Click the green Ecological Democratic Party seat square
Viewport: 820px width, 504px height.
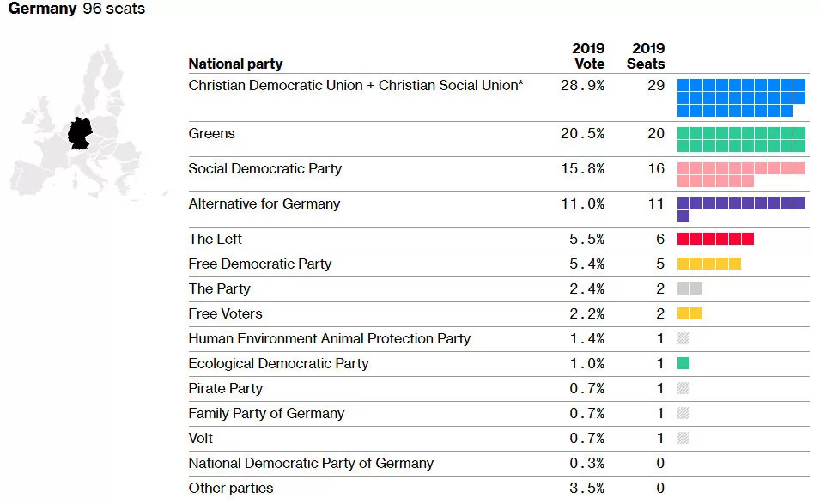pyautogui.click(x=683, y=363)
